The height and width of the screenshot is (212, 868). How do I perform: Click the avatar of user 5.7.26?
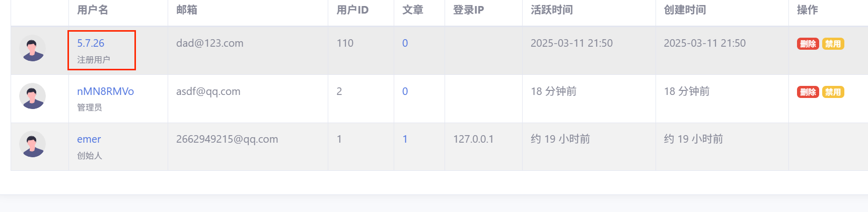click(x=32, y=48)
